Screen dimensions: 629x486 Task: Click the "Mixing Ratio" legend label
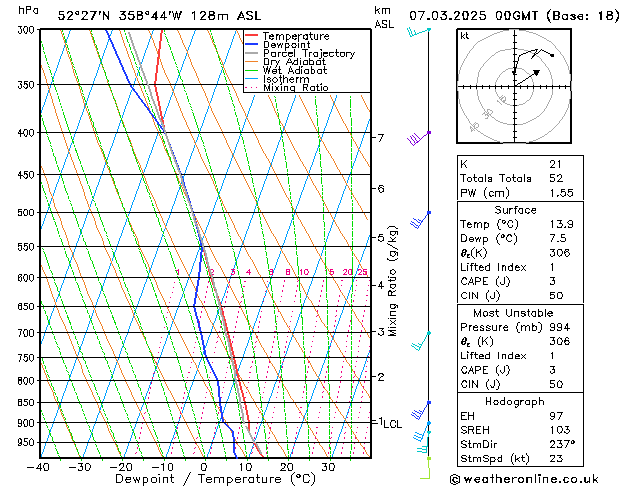296,88
